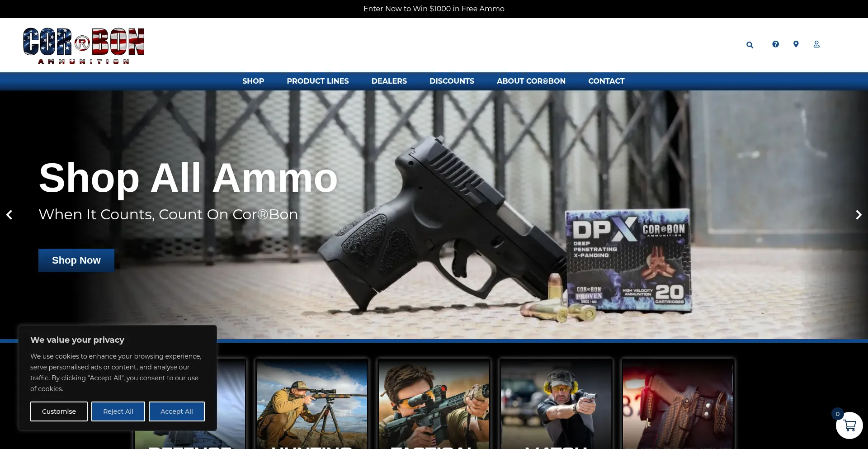
Task: Click the location pin icon
Action: [796, 44]
